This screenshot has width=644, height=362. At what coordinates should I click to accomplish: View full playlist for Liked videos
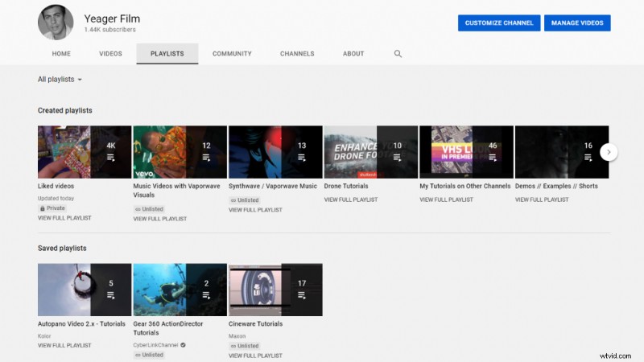(x=64, y=218)
